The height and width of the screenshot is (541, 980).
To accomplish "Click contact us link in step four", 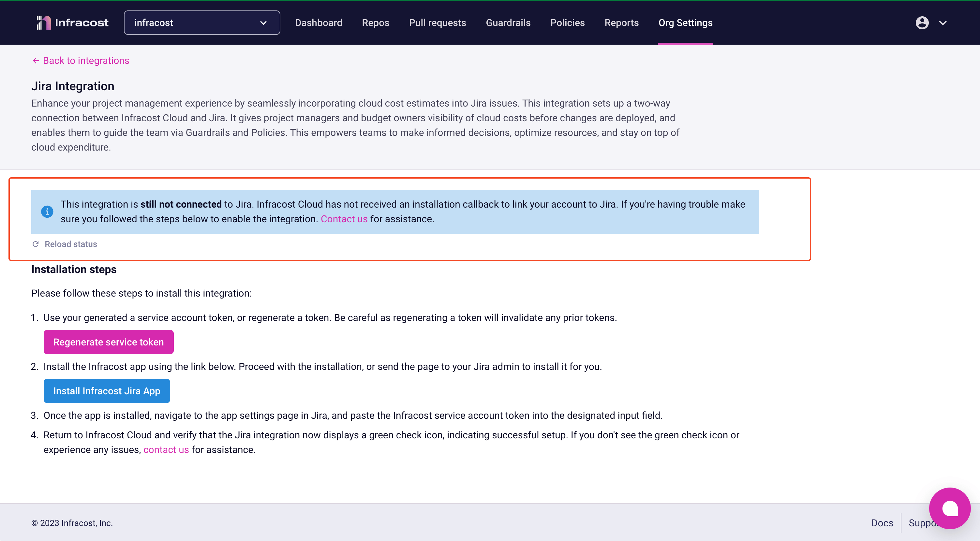I will tap(166, 449).
